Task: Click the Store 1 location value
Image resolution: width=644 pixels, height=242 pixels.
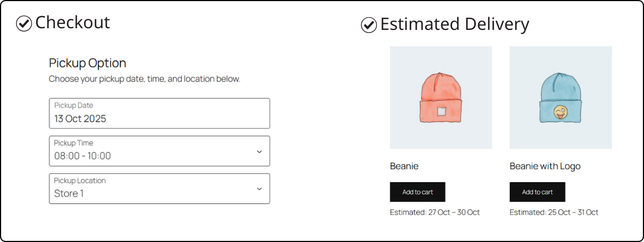Action: (x=69, y=193)
